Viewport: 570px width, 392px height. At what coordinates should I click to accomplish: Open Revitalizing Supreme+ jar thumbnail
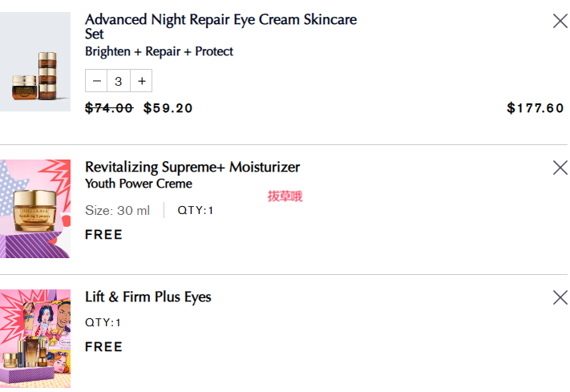pyautogui.click(x=35, y=208)
